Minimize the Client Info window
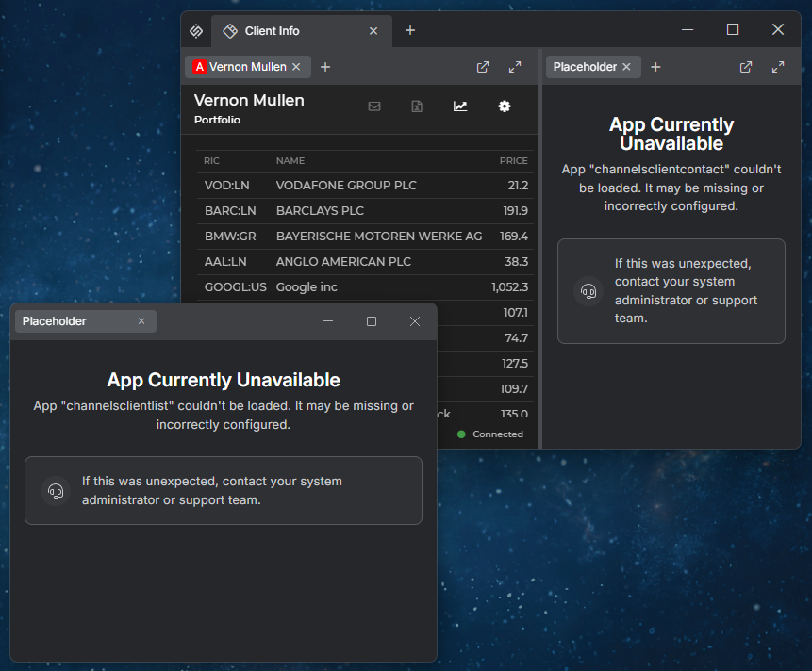This screenshot has width=812, height=671. (x=688, y=29)
